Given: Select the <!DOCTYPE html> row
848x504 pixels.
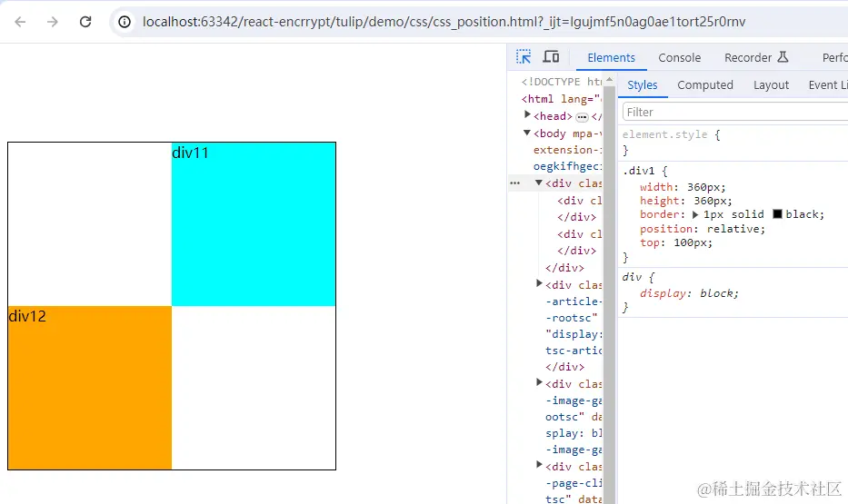Looking at the screenshot, I should [562, 82].
